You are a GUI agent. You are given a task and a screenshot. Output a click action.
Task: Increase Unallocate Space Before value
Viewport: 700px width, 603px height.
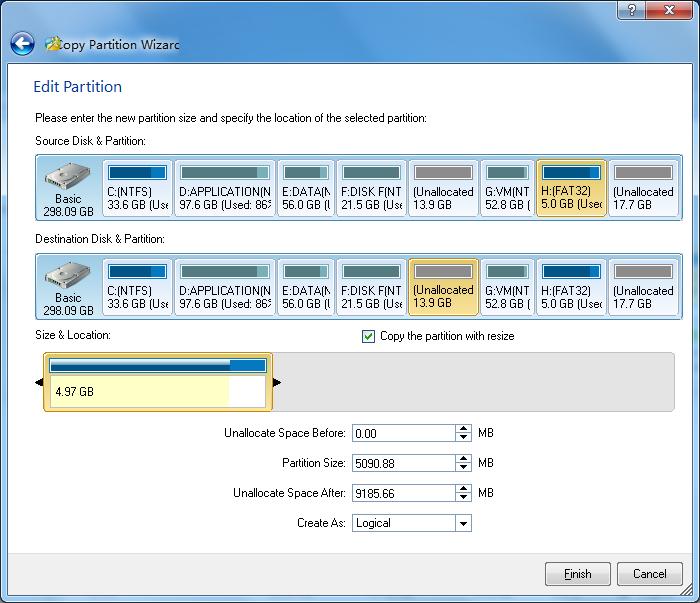(463, 429)
